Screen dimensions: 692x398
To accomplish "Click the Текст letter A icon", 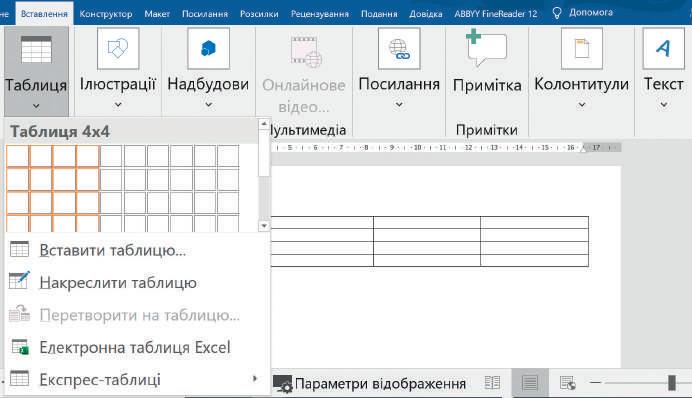I will pyautogui.click(x=663, y=49).
